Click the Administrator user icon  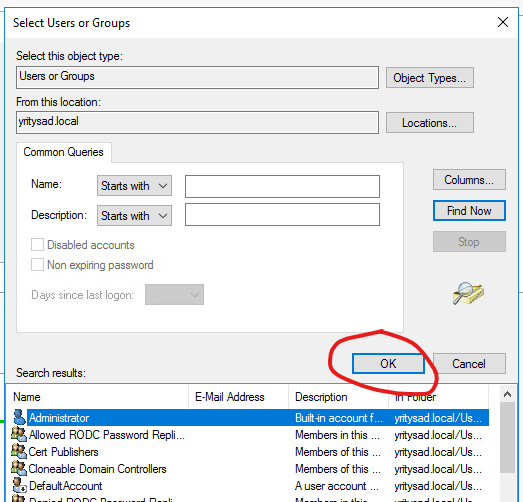(x=19, y=418)
